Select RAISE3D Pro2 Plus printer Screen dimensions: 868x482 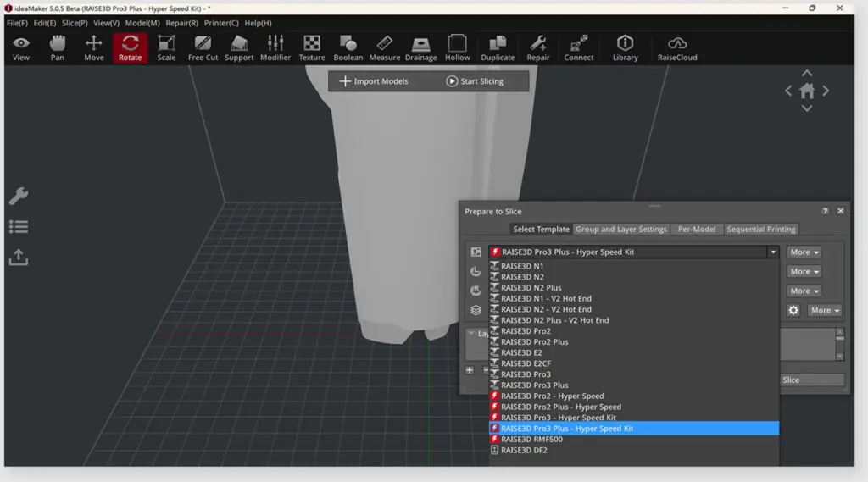[634, 341]
